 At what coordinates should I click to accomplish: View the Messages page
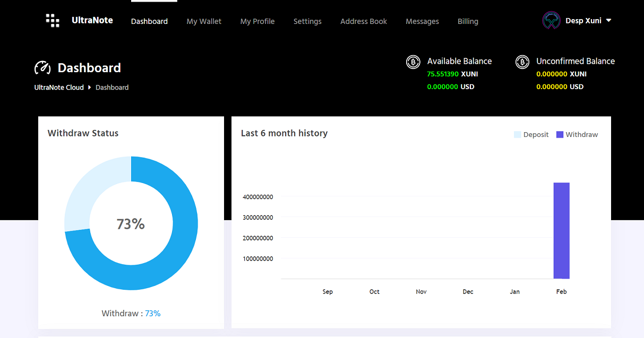click(x=422, y=21)
